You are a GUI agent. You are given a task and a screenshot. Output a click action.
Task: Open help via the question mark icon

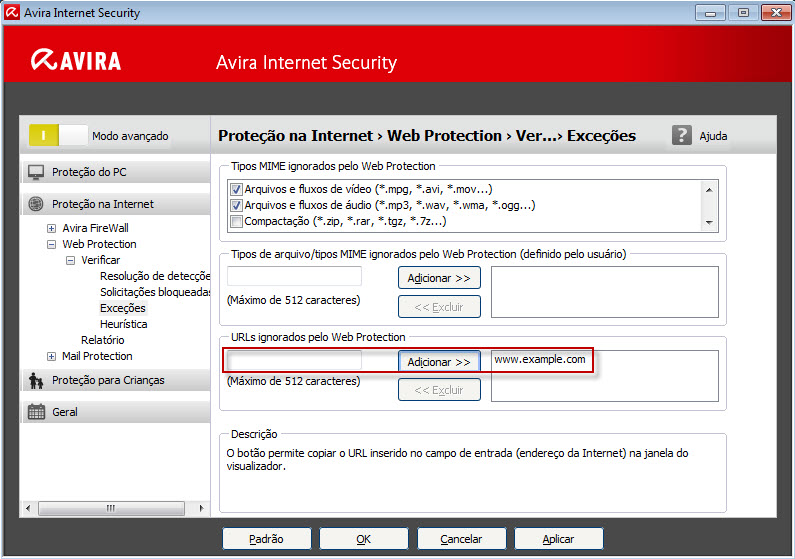point(681,135)
